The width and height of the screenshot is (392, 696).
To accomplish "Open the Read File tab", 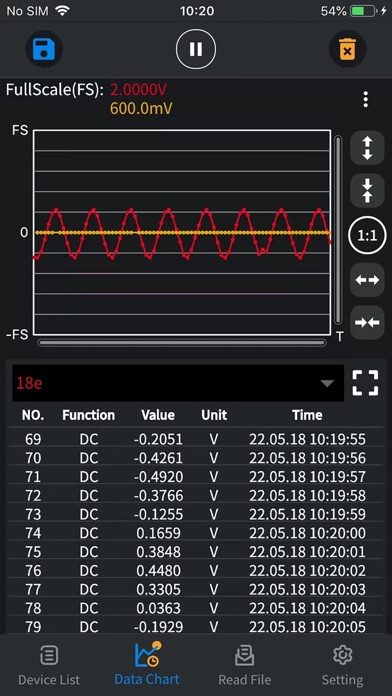I will point(245,664).
